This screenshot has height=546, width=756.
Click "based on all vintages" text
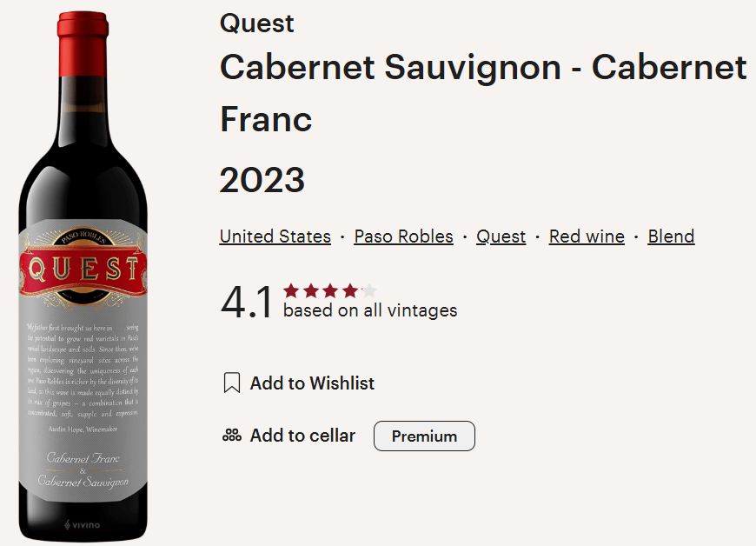(x=368, y=310)
